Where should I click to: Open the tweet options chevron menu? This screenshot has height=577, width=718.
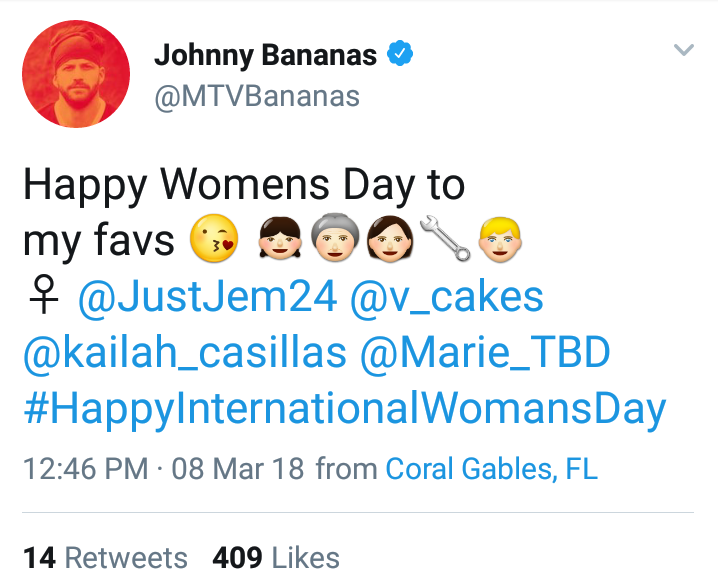[684, 49]
